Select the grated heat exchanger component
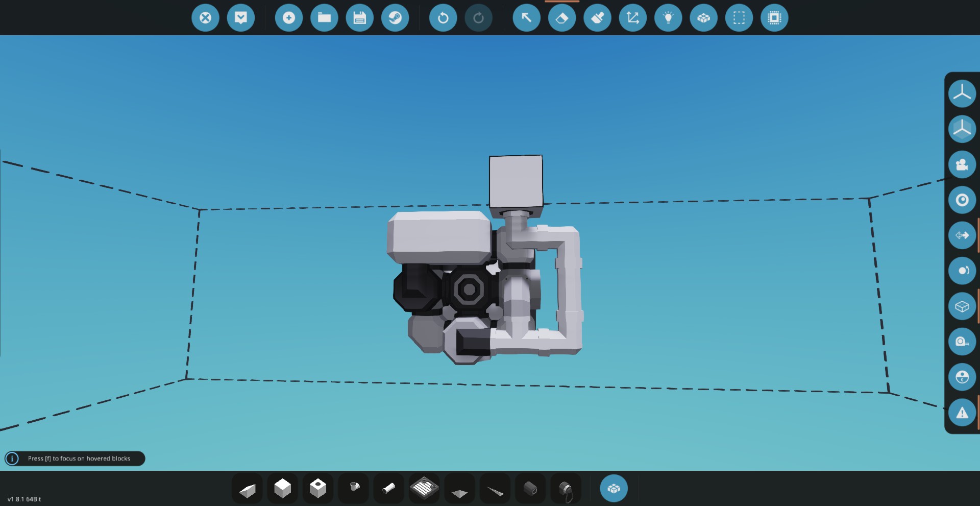980x506 pixels. click(424, 489)
